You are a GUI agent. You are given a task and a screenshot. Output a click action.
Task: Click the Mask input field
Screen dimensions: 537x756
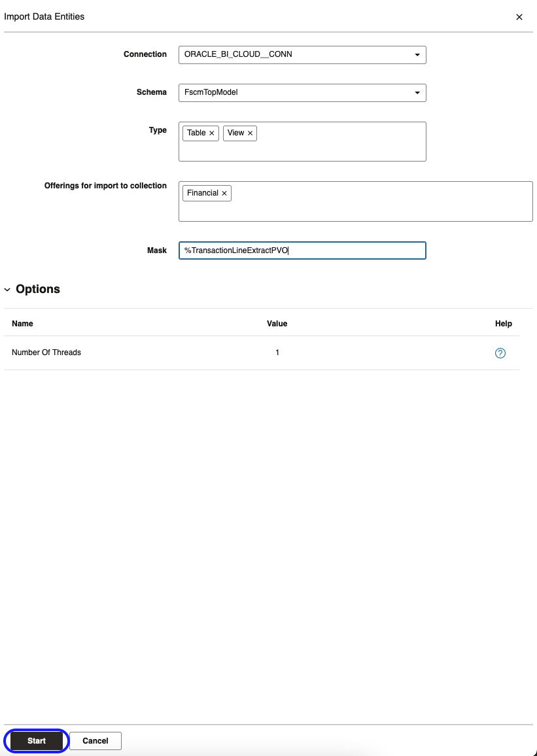pos(301,250)
